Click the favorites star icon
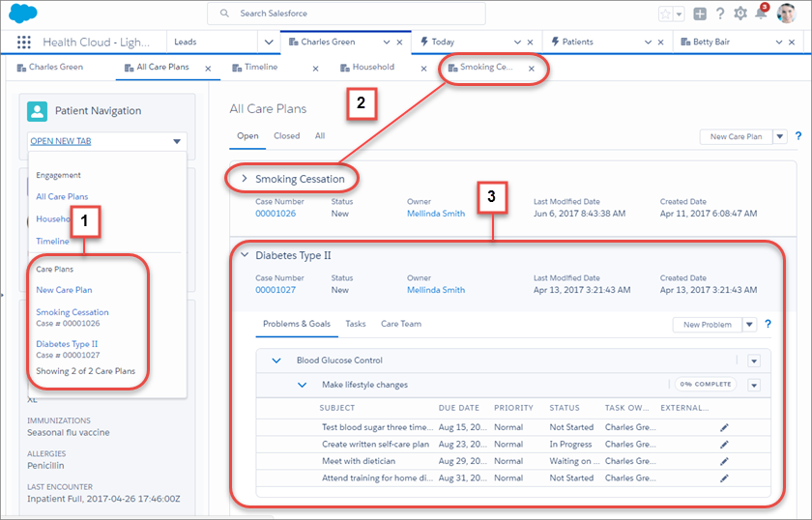812x520 pixels. 665,14
